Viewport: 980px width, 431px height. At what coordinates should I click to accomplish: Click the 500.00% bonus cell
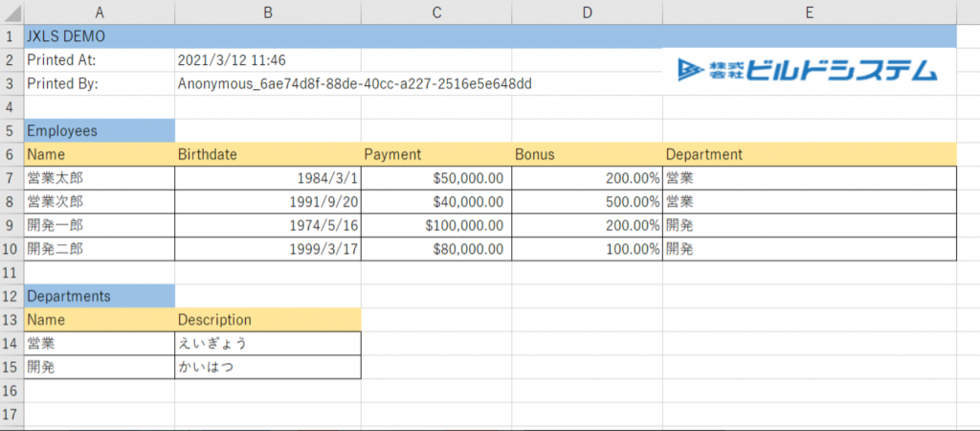click(587, 201)
